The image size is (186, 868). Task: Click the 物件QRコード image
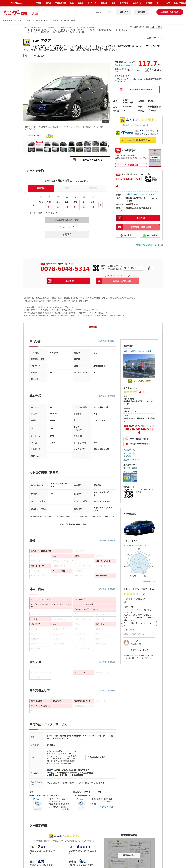[128, 493]
